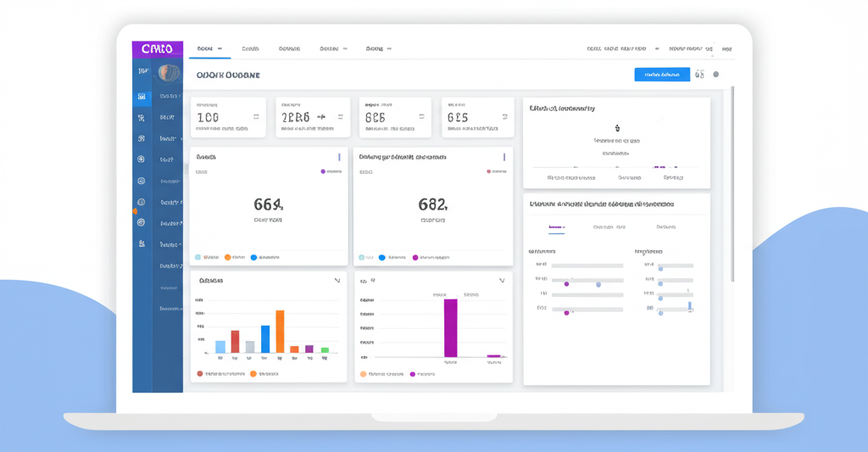Toggle the purple legend dot in the 664 card
The height and width of the screenshot is (452, 868).
tap(323, 171)
